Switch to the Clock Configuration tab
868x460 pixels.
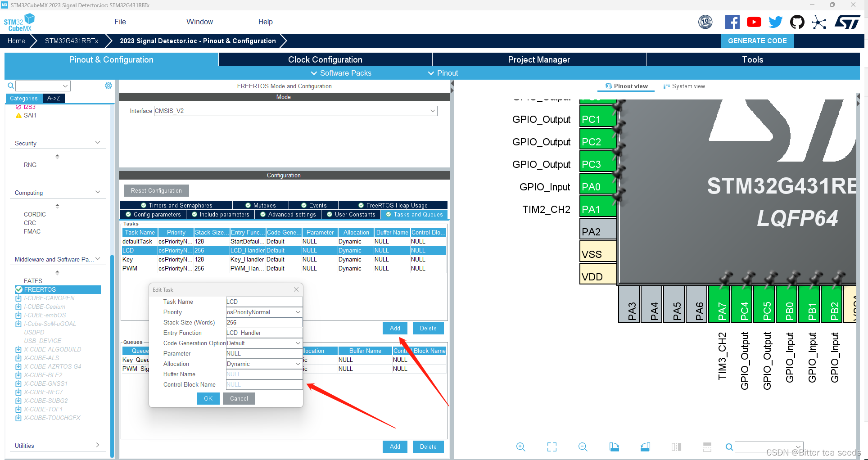(x=325, y=59)
